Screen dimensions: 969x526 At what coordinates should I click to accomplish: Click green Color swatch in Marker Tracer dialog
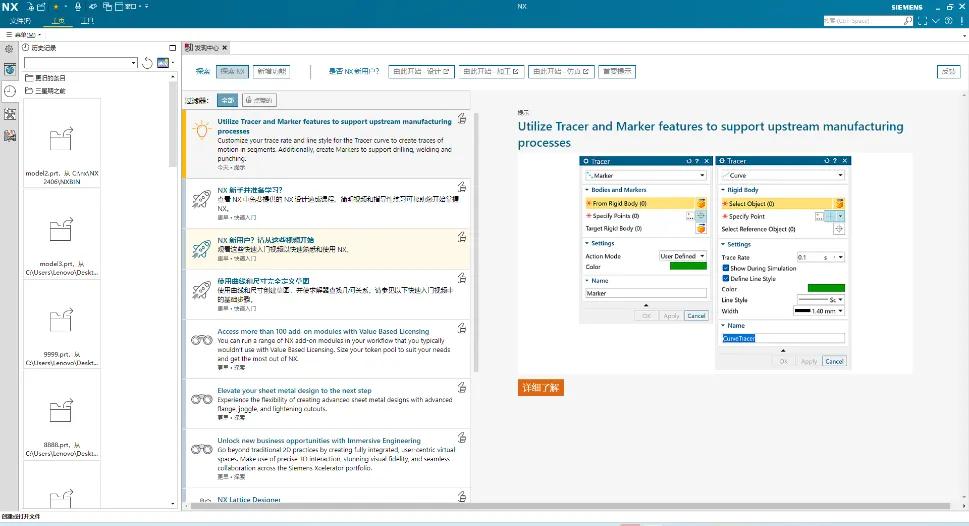click(688, 266)
